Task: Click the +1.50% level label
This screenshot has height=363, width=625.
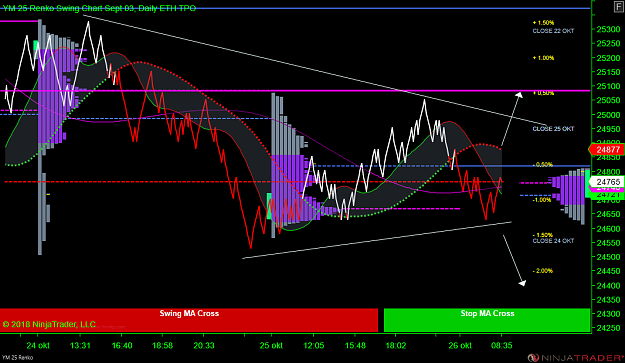Action: [x=543, y=23]
